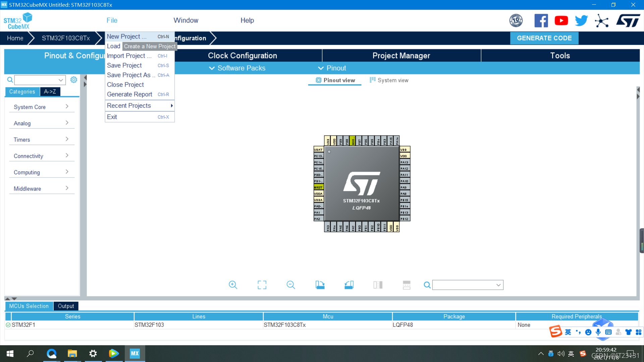Toggle the split view layout icon

pos(378,285)
